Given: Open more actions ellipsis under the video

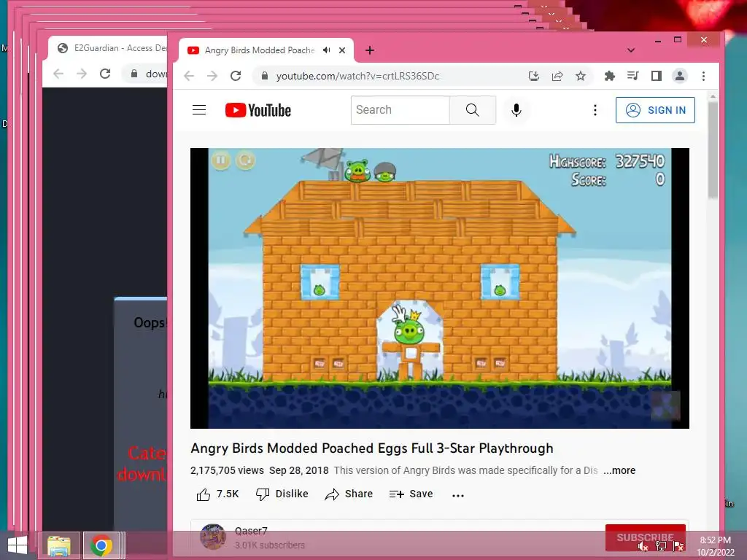Looking at the screenshot, I should coord(458,495).
